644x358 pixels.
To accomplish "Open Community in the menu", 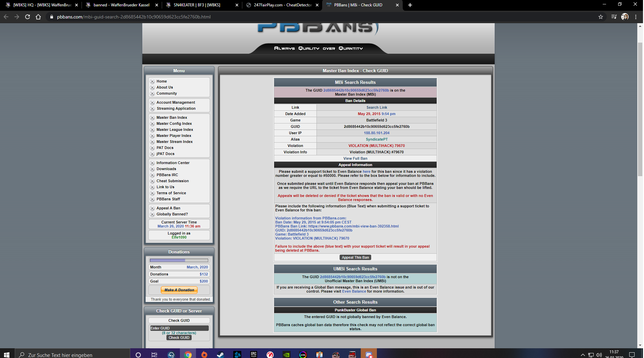I will coord(166,93).
